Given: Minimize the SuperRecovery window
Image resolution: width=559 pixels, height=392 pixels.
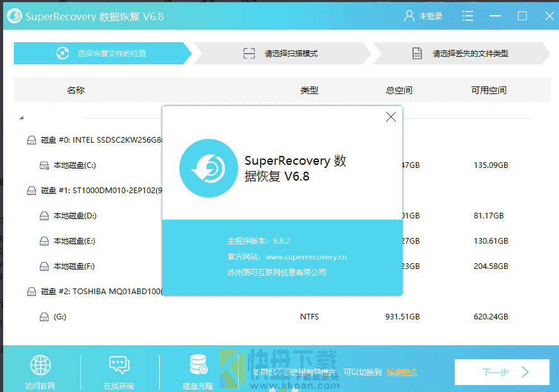Looking at the screenshot, I should (x=495, y=16).
